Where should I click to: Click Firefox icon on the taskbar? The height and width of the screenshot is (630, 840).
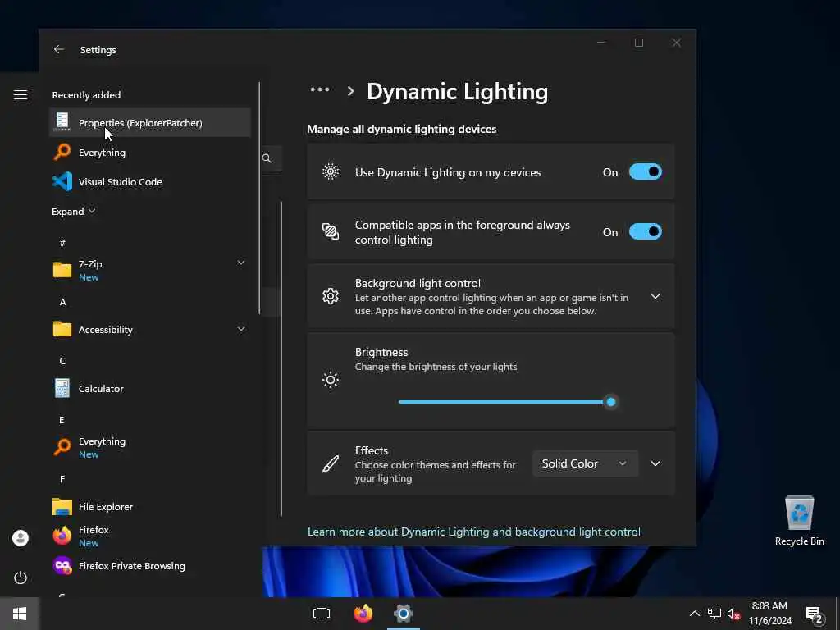click(x=363, y=614)
